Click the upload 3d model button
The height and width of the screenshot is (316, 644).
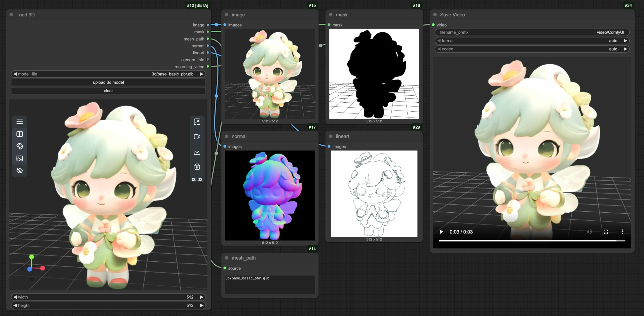pos(108,82)
